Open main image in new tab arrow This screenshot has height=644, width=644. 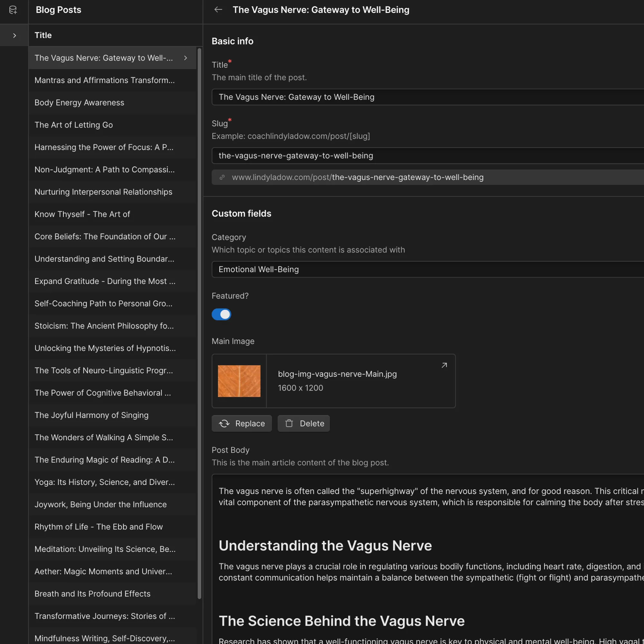coord(444,365)
